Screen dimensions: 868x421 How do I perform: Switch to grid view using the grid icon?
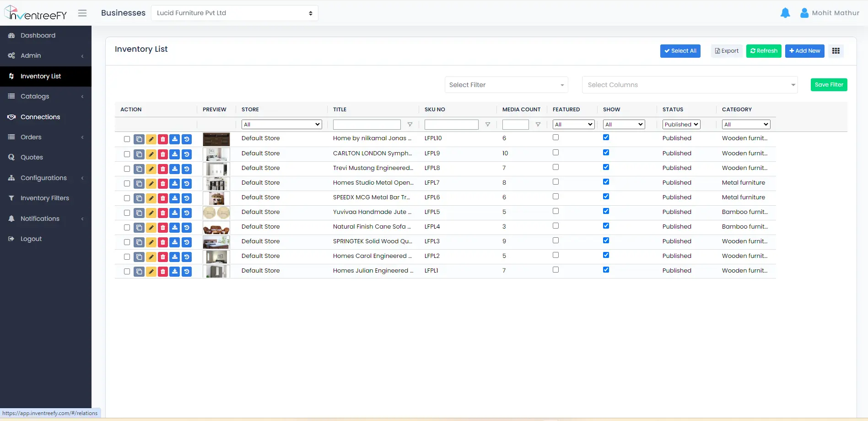836,51
